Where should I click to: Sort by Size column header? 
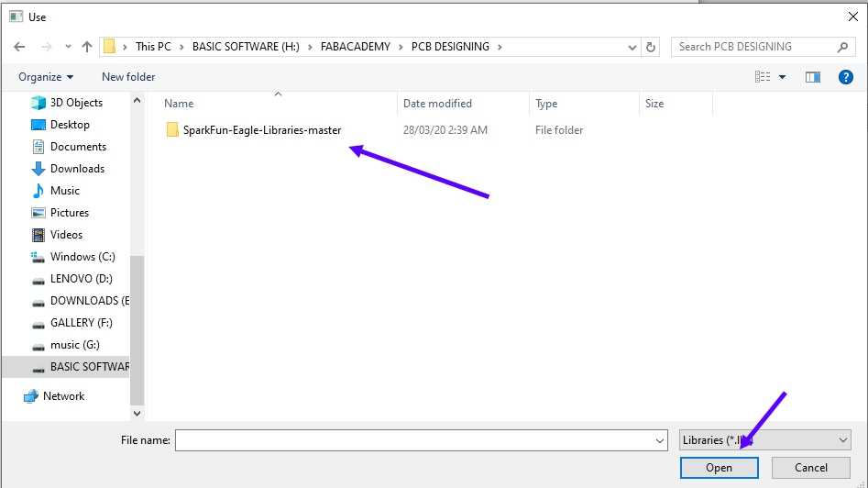(x=654, y=104)
